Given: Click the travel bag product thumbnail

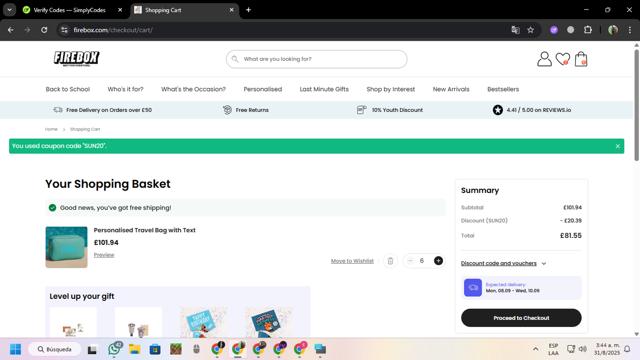Looking at the screenshot, I should (x=66, y=247).
